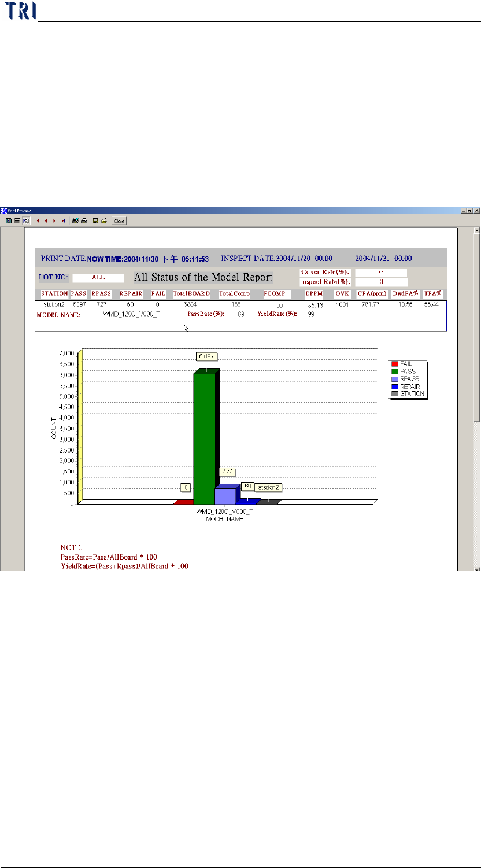481x868 pixels.
Task: Click the STATION column header
Action: (55, 294)
